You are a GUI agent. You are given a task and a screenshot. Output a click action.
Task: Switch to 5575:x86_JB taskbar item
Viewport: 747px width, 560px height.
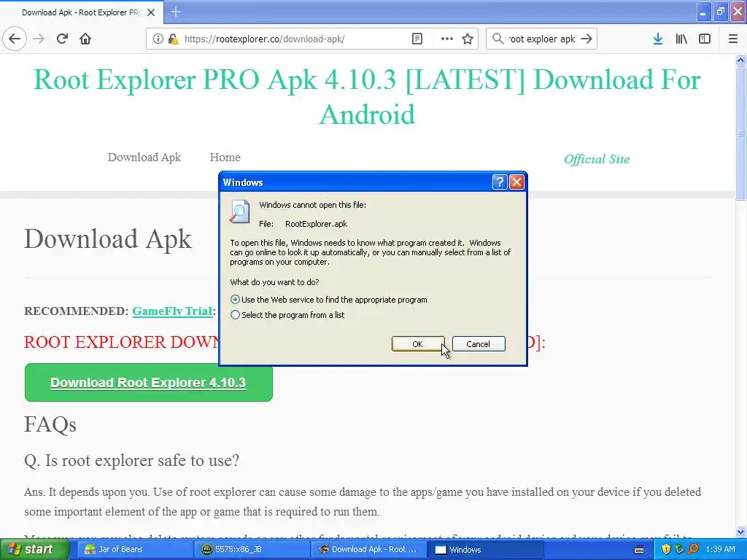click(x=252, y=550)
